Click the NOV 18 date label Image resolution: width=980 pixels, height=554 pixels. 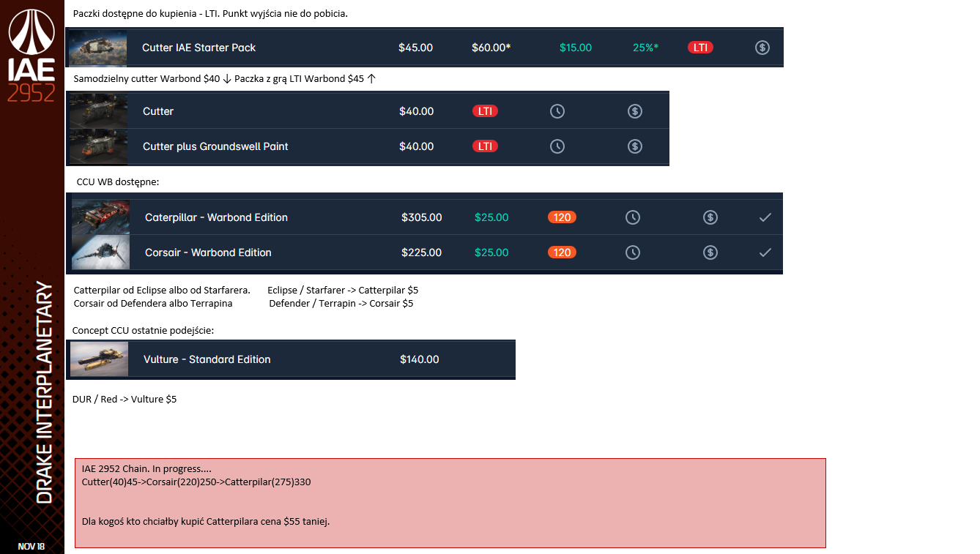(x=31, y=546)
